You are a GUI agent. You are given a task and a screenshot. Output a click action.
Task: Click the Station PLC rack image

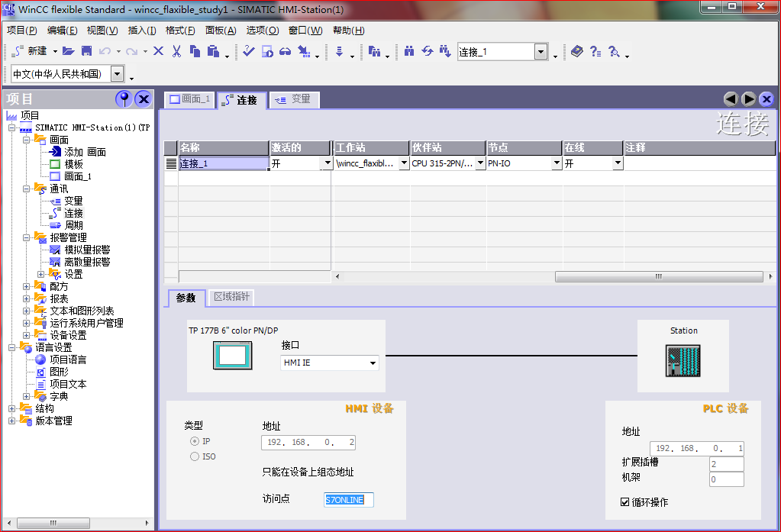(x=683, y=360)
